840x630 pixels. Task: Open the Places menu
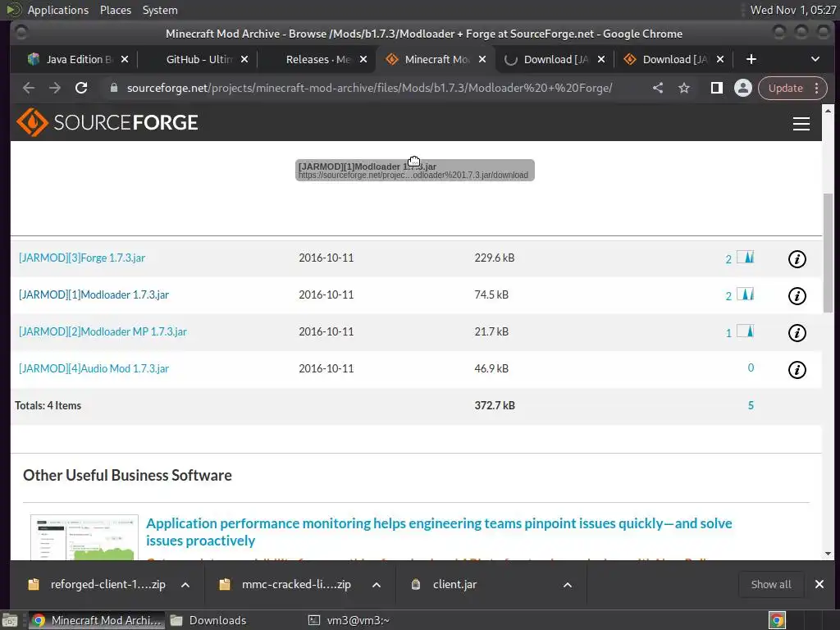(115, 10)
